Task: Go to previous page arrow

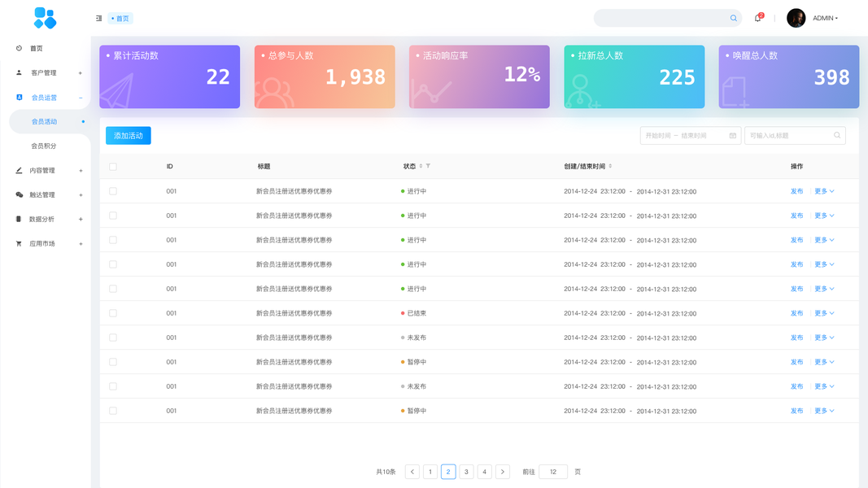Action: (x=412, y=472)
